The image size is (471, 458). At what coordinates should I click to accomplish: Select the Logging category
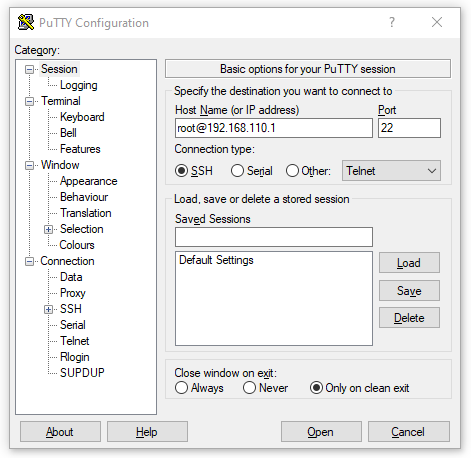(79, 85)
